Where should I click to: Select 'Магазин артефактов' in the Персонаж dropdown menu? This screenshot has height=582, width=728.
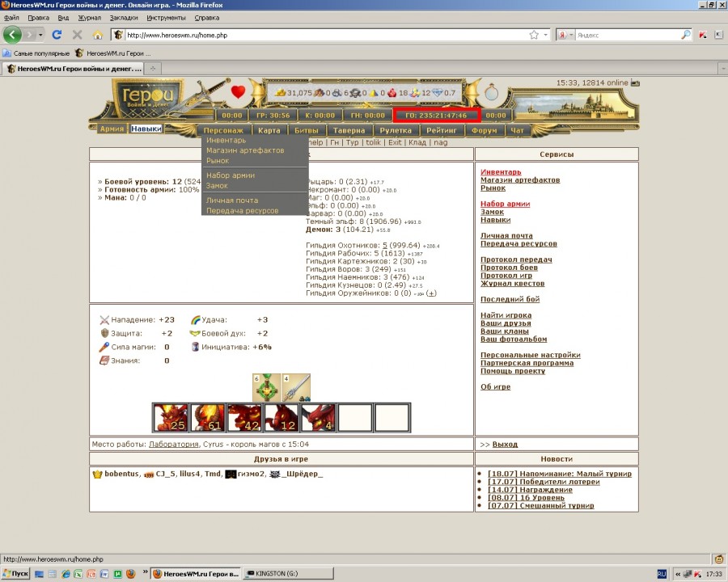coord(245,150)
